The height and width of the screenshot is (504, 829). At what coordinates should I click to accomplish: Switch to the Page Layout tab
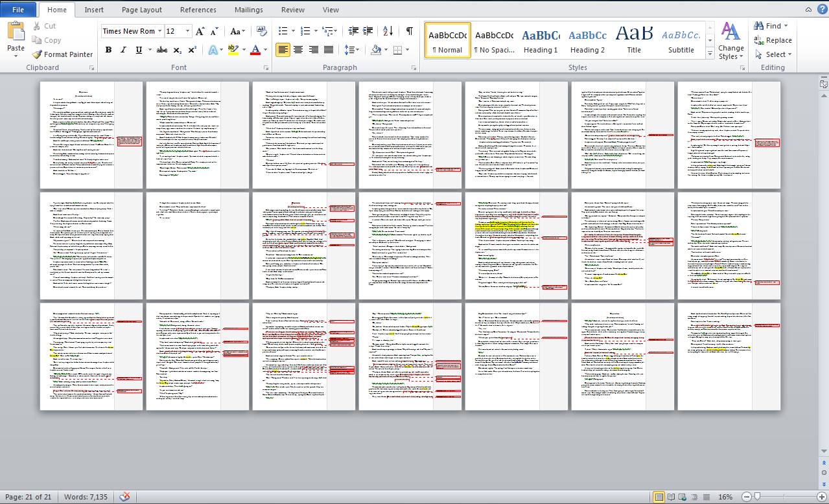pyautogui.click(x=142, y=10)
